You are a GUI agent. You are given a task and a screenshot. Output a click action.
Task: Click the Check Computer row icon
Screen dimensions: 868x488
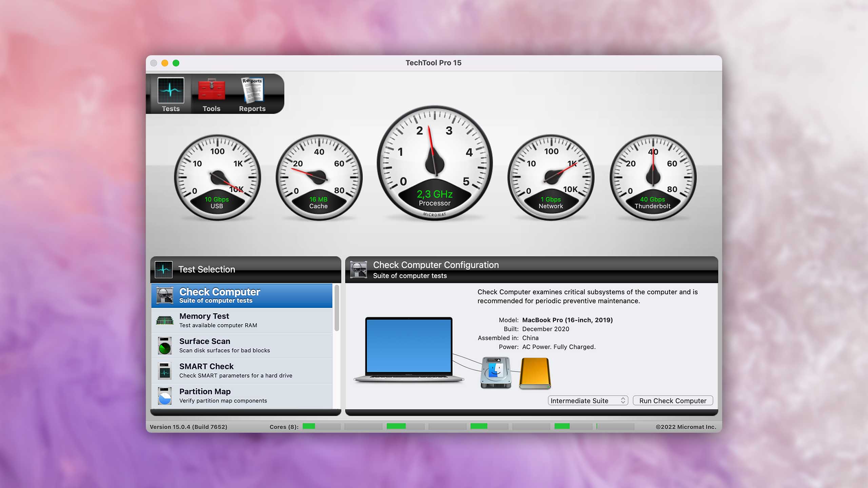click(165, 296)
